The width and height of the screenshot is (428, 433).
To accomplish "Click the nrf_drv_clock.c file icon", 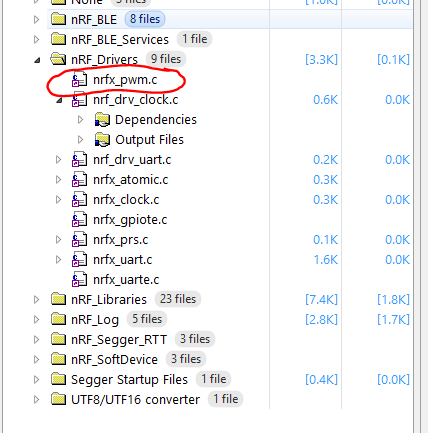I will [x=80, y=100].
